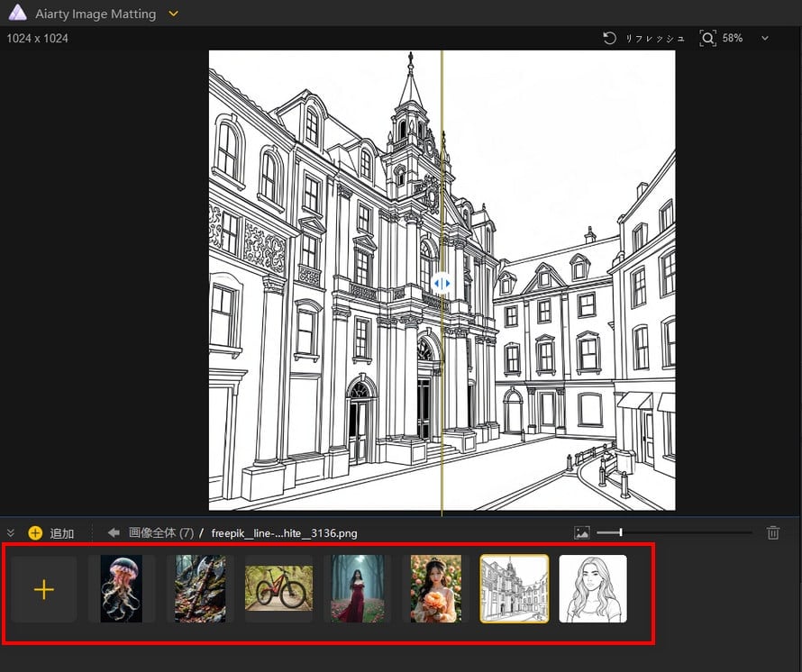Click the back arrow before 画像全体

click(x=114, y=533)
